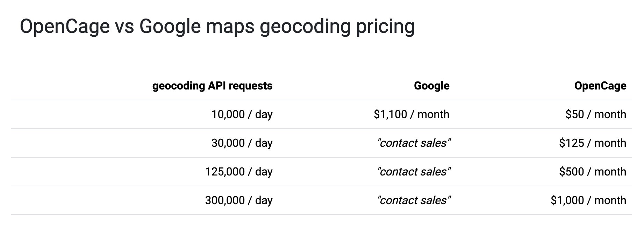Select the "geocoding API requests" column header
The width and height of the screenshot is (644, 251).
[x=212, y=86]
